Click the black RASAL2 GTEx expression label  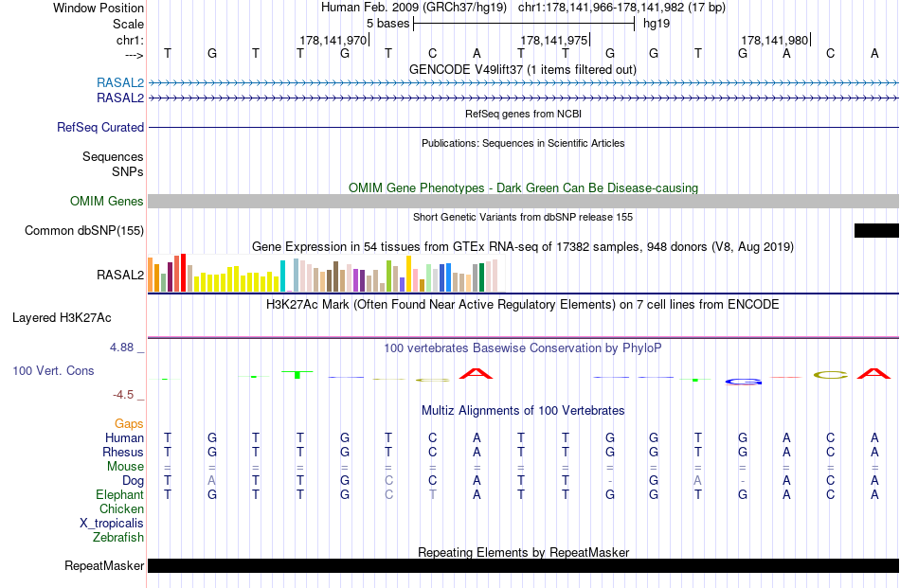(x=120, y=275)
